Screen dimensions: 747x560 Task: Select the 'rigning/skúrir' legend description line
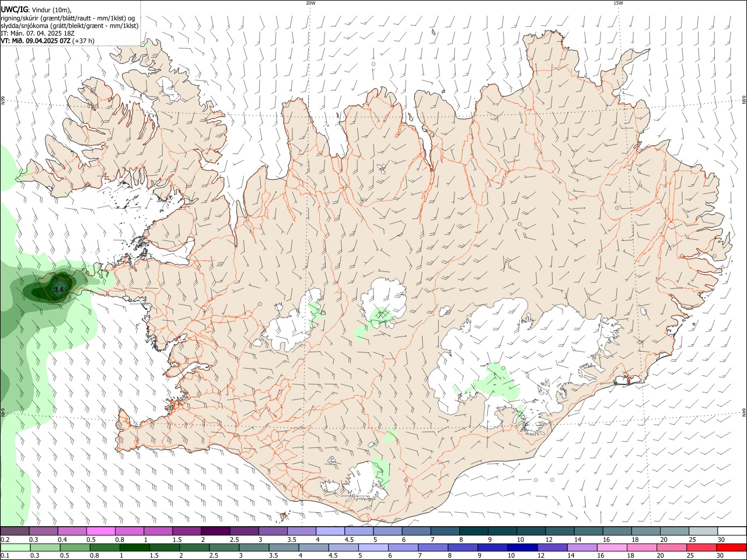tap(68, 18)
